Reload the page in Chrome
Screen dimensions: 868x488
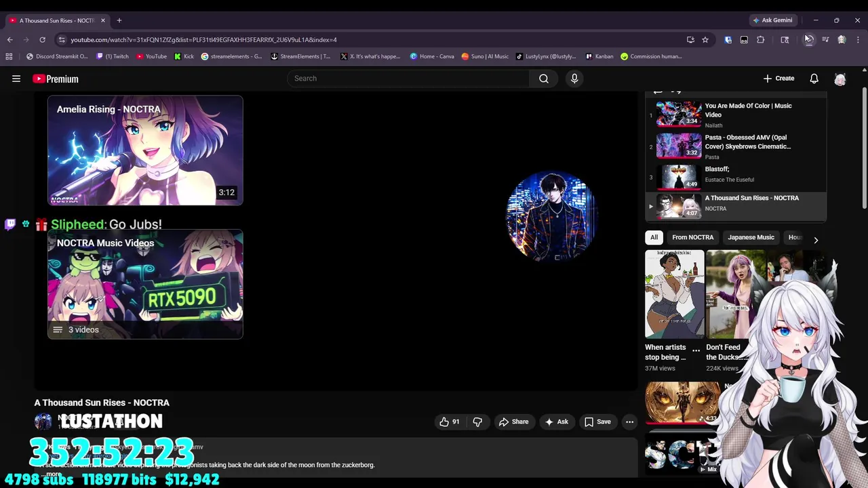tap(42, 40)
